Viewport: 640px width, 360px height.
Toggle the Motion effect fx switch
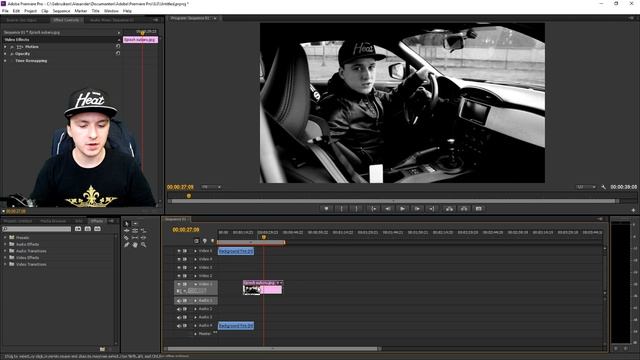coord(12,47)
